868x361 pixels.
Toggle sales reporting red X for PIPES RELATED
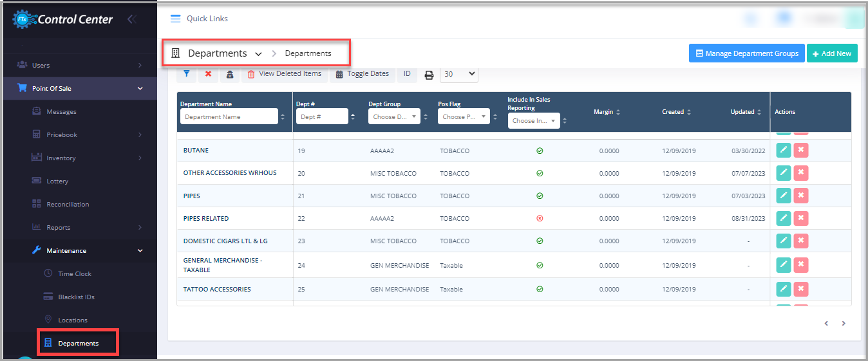click(x=540, y=218)
